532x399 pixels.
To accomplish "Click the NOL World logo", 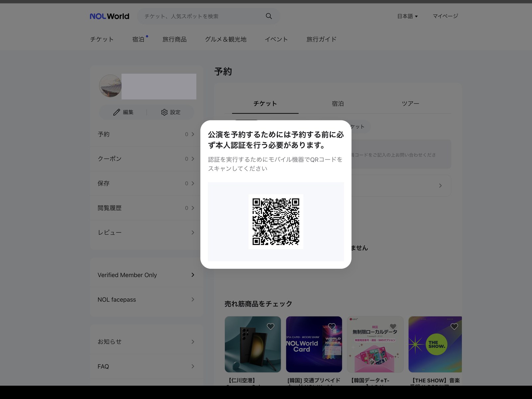I will [109, 16].
